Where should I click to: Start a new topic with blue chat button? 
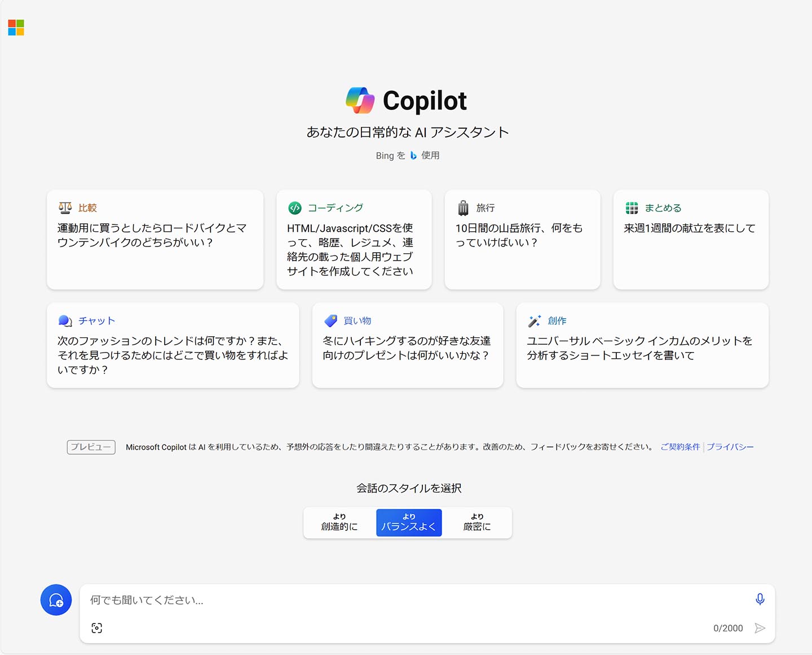[56, 600]
